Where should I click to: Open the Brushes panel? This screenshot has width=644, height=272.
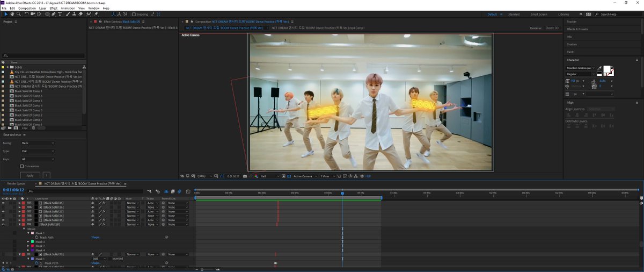(572, 44)
